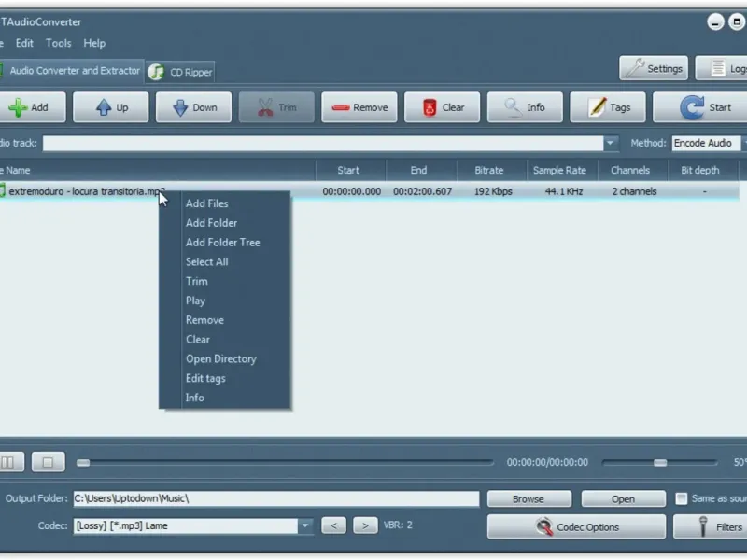
Task: Click the Tags pencil toolbar button
Action: tap(608, 107)
